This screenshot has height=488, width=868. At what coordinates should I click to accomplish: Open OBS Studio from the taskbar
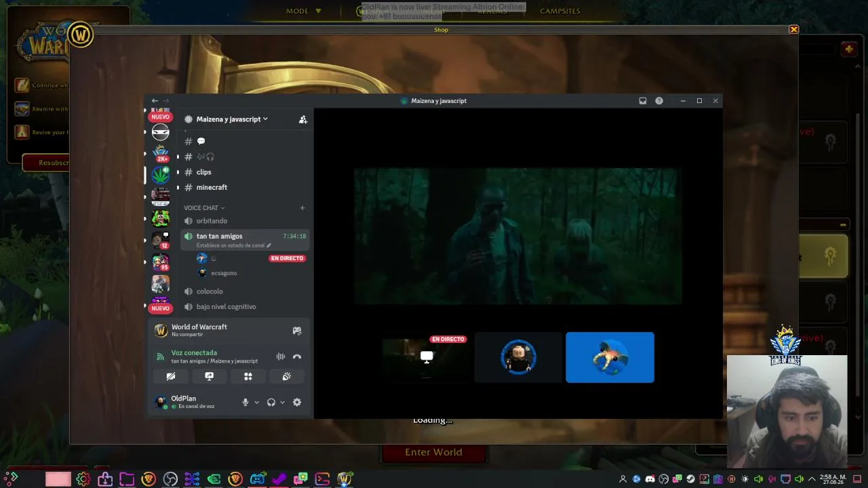pos(170,480)
